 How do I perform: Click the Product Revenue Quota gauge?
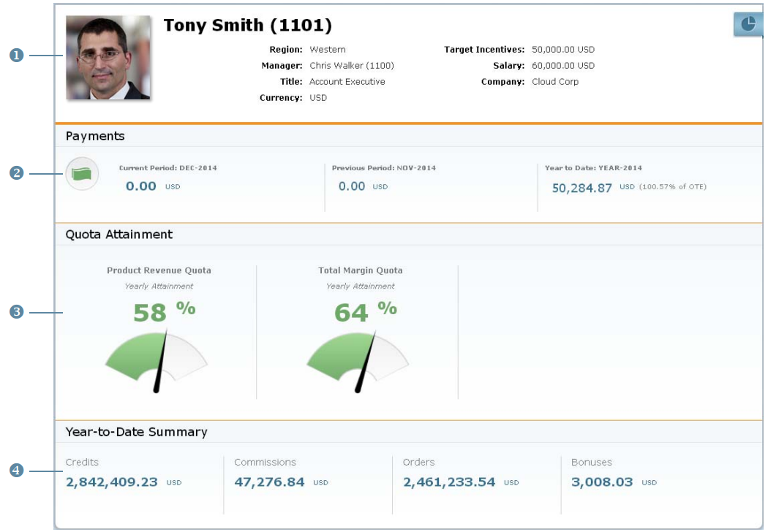point(157,362)
